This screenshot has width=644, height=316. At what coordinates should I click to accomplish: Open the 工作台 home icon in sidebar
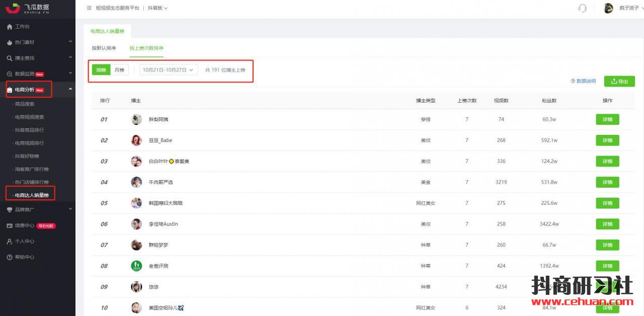pyautogui.click(x=10, y=27)
